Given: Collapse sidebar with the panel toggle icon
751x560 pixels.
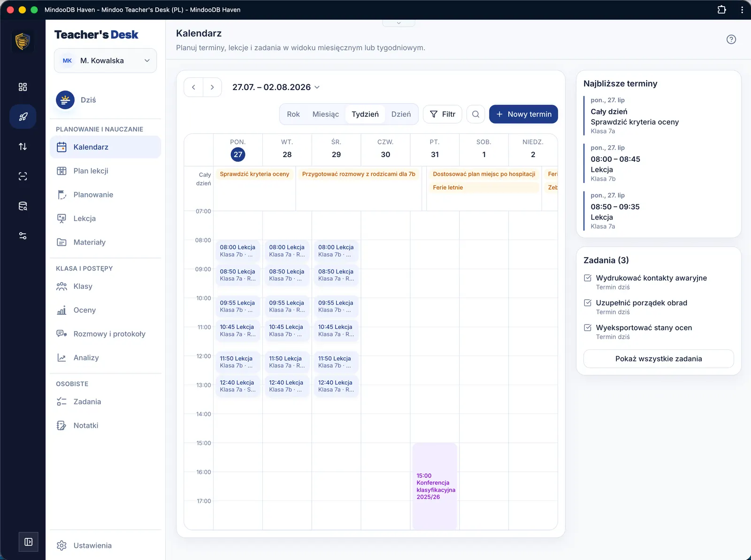Looking at the screenshot, I should 28,542.
